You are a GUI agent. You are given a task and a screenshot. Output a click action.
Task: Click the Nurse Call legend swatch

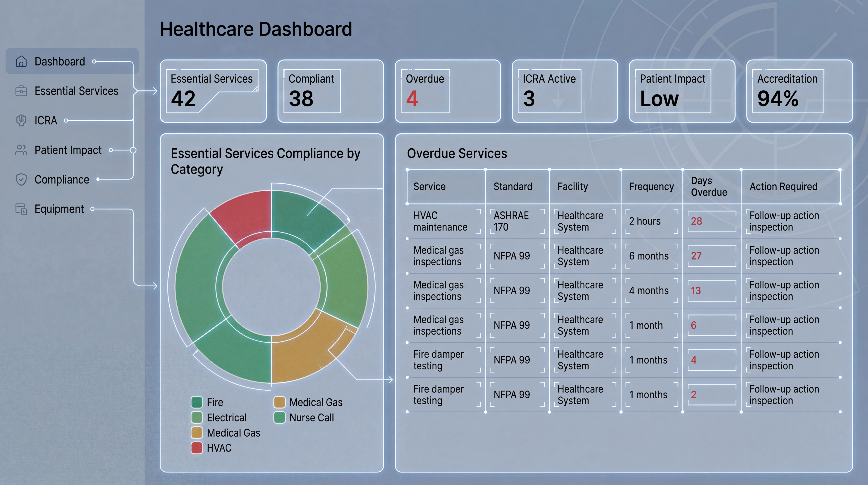click(x=279, y=418)
